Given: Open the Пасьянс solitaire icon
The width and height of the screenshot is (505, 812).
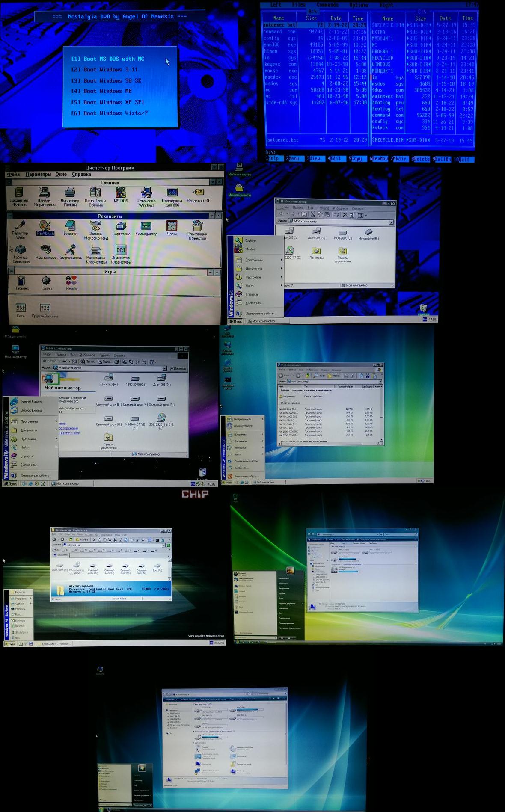Looking at the screenshot, I should (x=21, y=283).
